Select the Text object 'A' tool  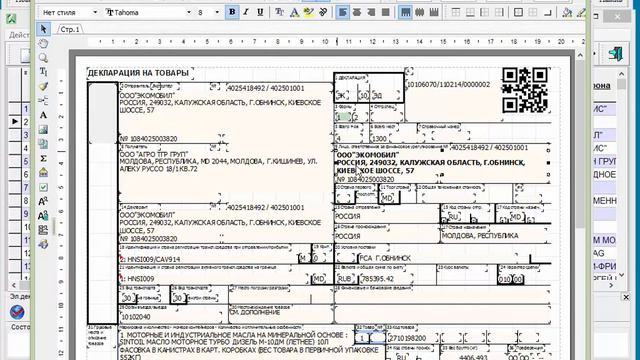tap(43, 115)
